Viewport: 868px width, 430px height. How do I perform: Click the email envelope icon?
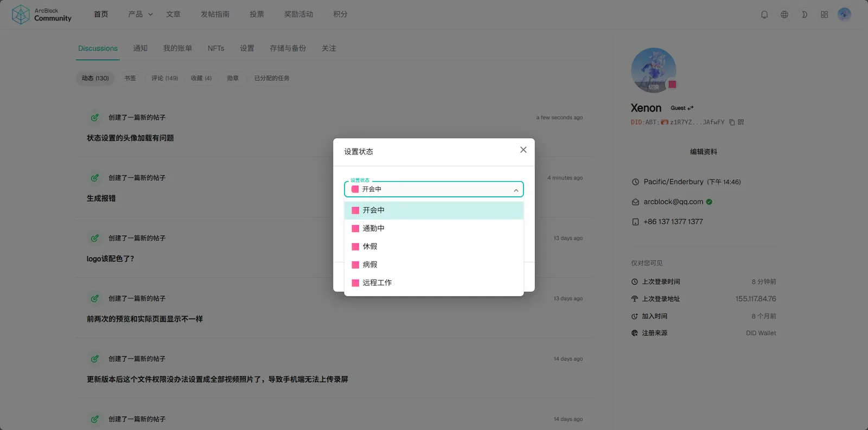(635, 202)
